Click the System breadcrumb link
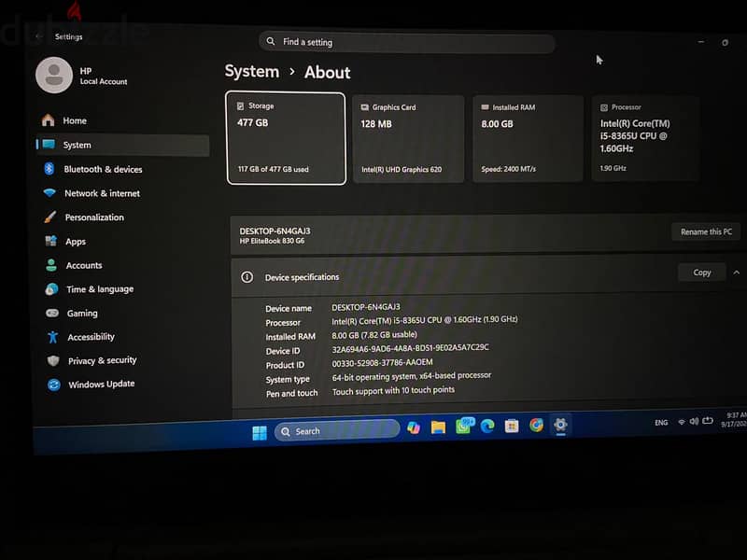Image resolution: width=747 pixels, height=560 pixels. click(252, 72)
